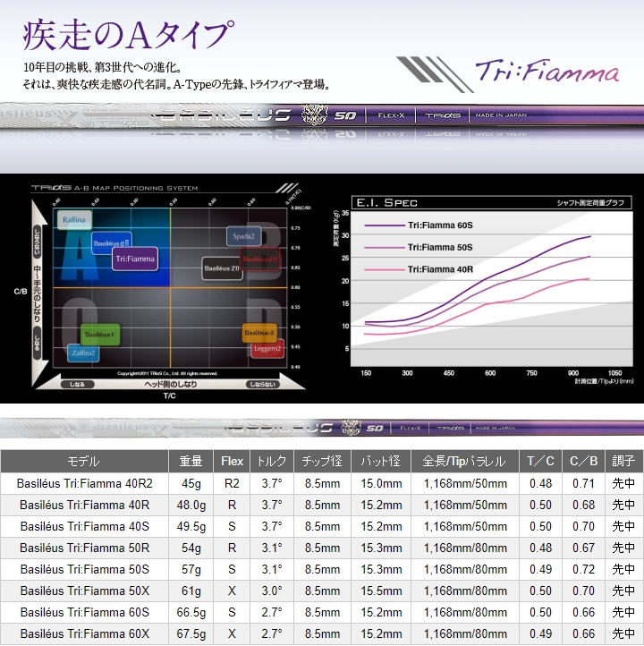This screenshot has width=644, height=646.
Task: Click the '61g' weight cell
Action: 191,591
